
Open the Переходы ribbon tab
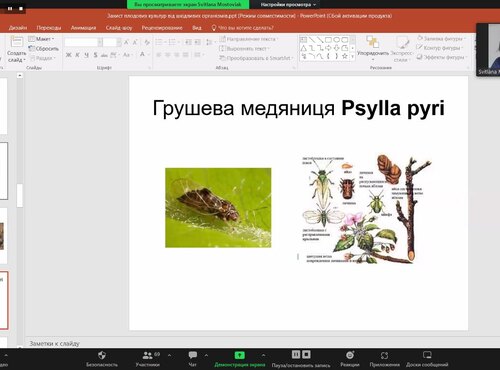(49, 28)
